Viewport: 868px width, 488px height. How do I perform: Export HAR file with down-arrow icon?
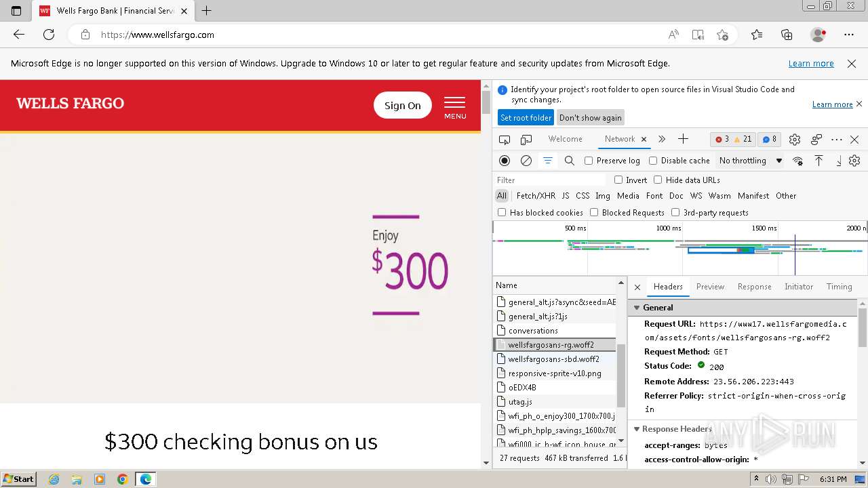pos(839,161)
